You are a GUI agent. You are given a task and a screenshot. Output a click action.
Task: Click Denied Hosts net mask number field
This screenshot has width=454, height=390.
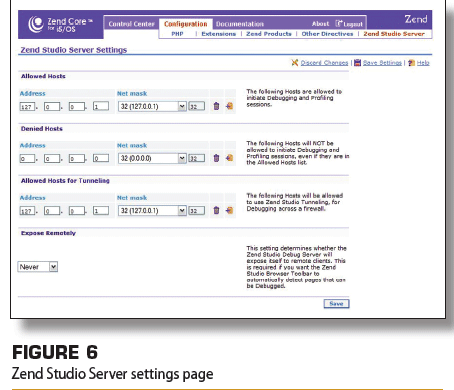(197, 158)
